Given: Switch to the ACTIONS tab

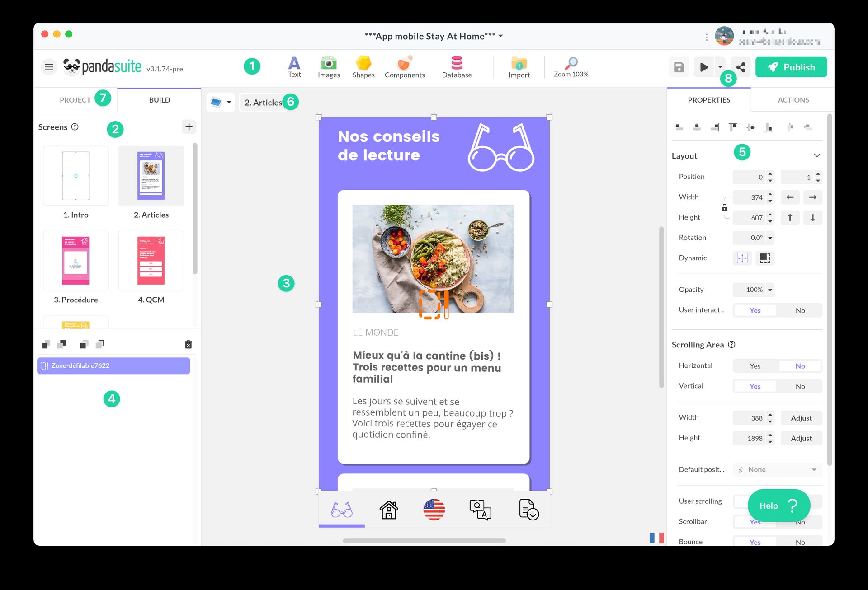Looking at the screenshot, I should (x=792, y=100).
